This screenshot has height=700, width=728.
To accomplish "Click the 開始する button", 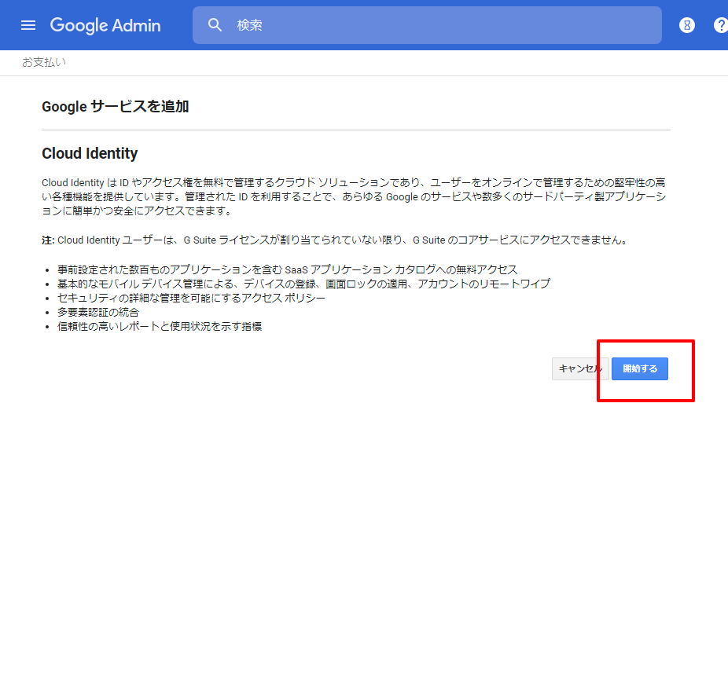I will pos(640,368).
